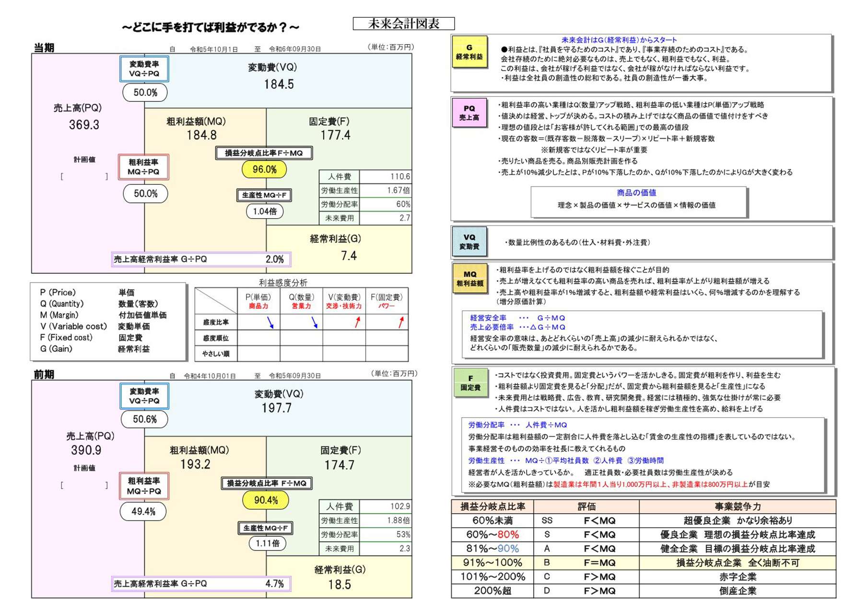Select the yellow 96.0% break-even oval
The height and width of the screenshot is (614, 868).
[x=265, y=169]
